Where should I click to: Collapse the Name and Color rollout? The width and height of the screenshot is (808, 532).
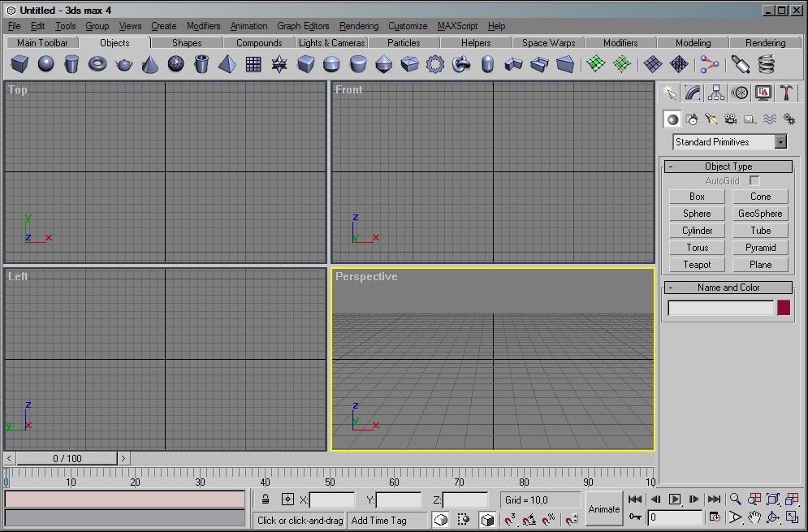point(728,288)
